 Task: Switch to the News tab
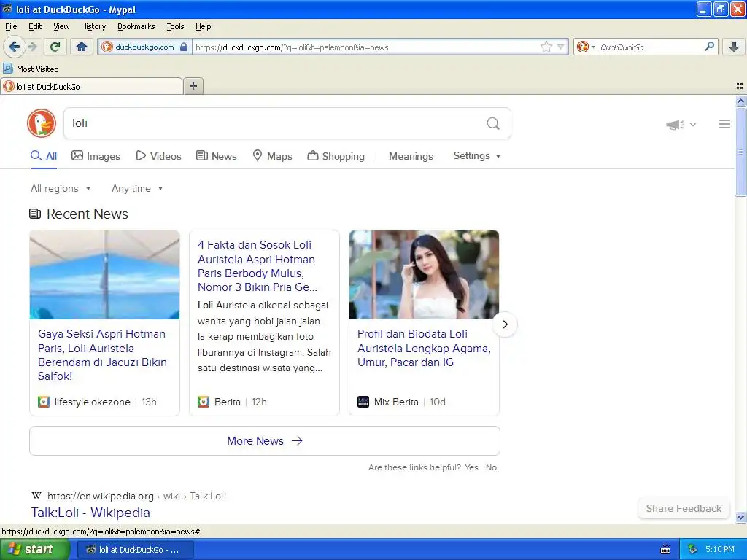[x=217, y=156]
